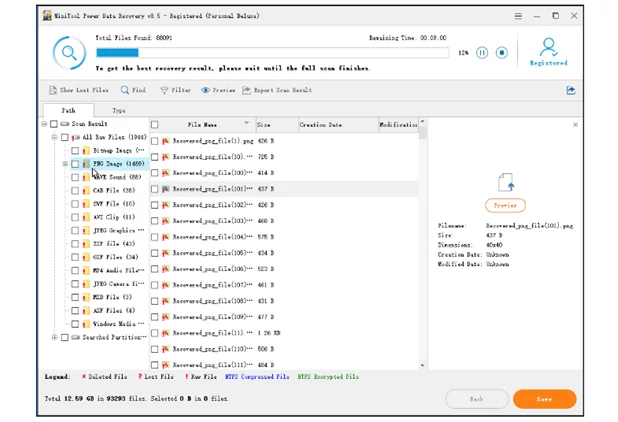Click the Registered user profile icon
Image resolution: width=618 pixels, height=422 pixels.
click(548, 47)
